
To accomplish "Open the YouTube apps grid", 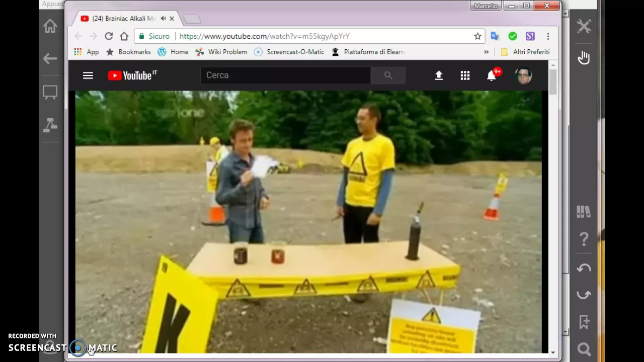I will 465,75.
